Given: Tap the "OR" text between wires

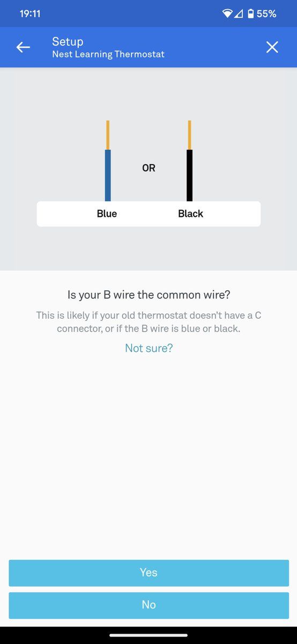Looking at the screenshot, I should 148,168.
